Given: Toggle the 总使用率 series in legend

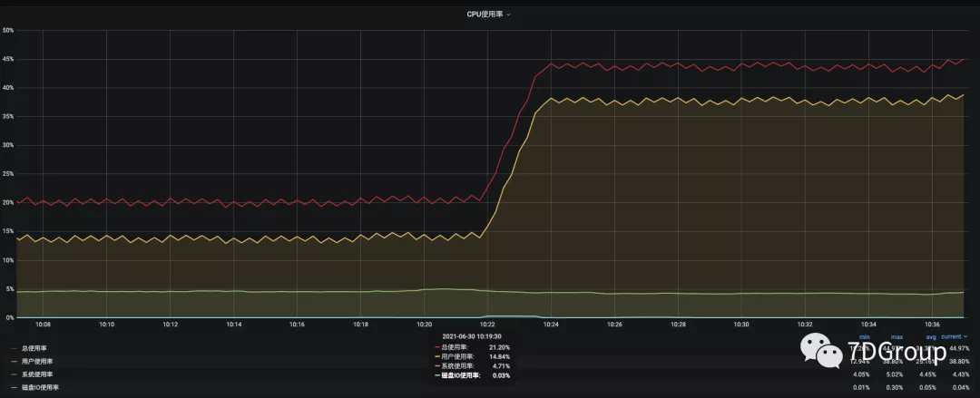Looking at the screenshot, I should 34,348.
